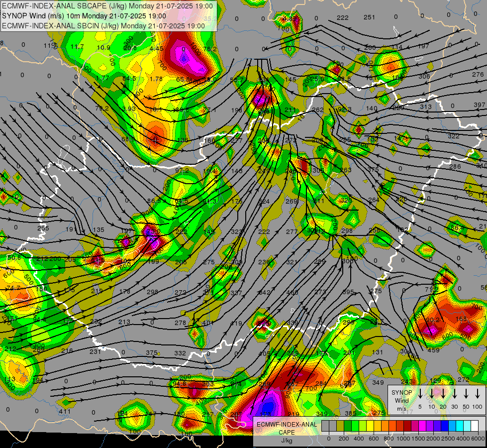Viewport: 487px width, 448px height.
Task: Click the 5 m/s wind arrow in legend
Action: click(420, 394)
